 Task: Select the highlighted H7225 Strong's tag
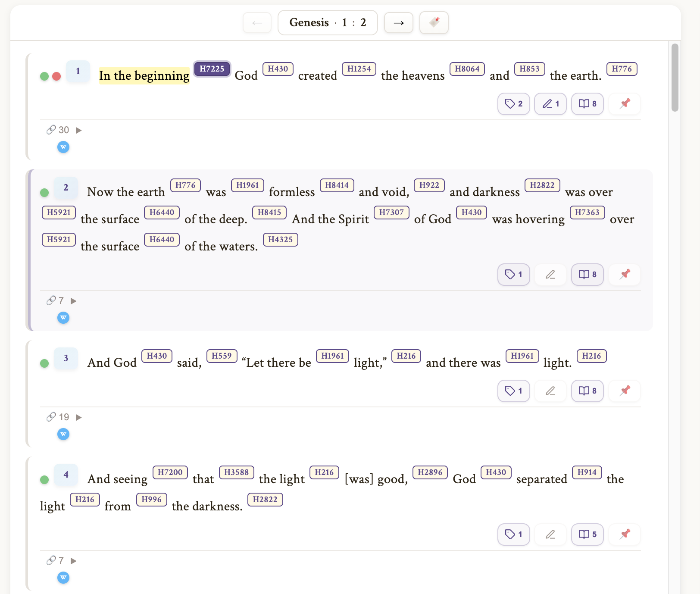pyautogui.click(x=212, y=69)
